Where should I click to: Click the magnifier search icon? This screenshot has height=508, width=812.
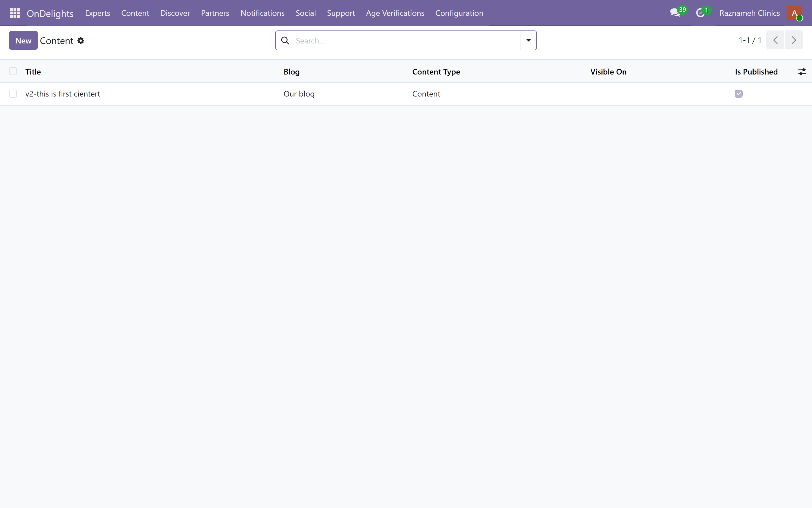(285, 41)
